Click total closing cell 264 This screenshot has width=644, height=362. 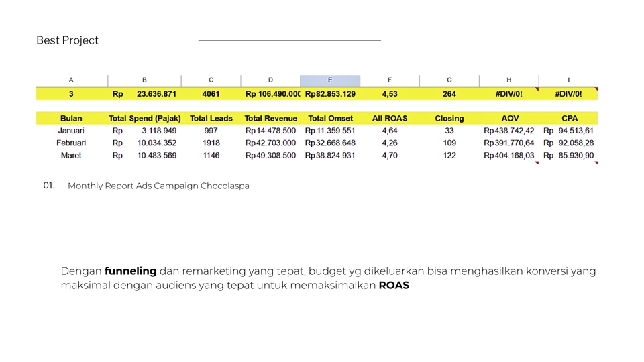[449, 94]
